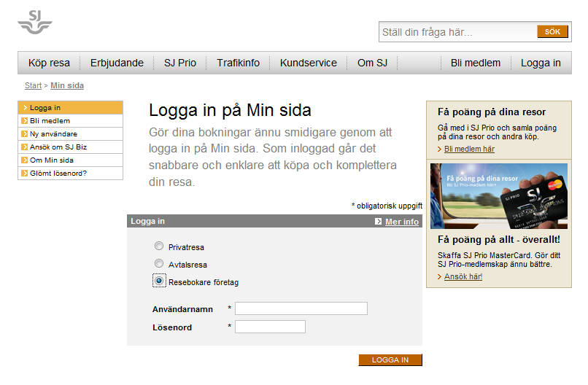Viewport: 588px width, 385px height.
Task: Select Glömt lösenord? in the sidebar
Action: pos(71,174)
